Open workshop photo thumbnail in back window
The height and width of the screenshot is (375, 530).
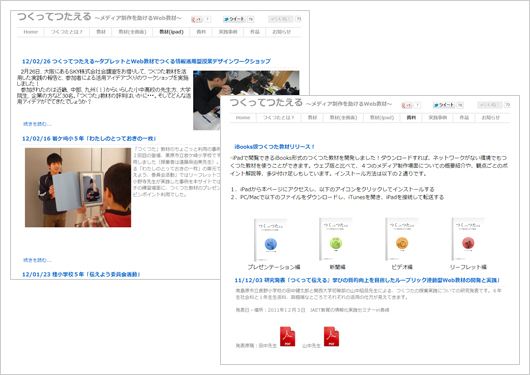pyautogui.click(x=246, y=100)
